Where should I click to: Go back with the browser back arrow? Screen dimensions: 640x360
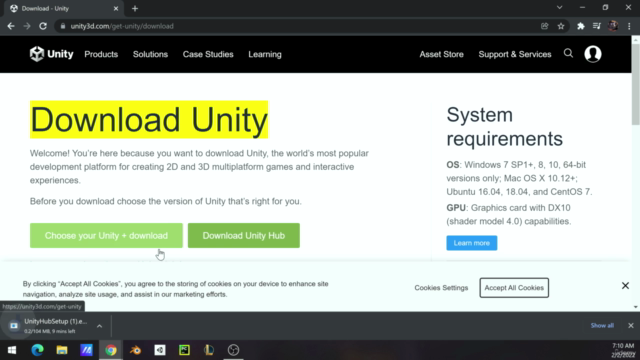point(11,26)
